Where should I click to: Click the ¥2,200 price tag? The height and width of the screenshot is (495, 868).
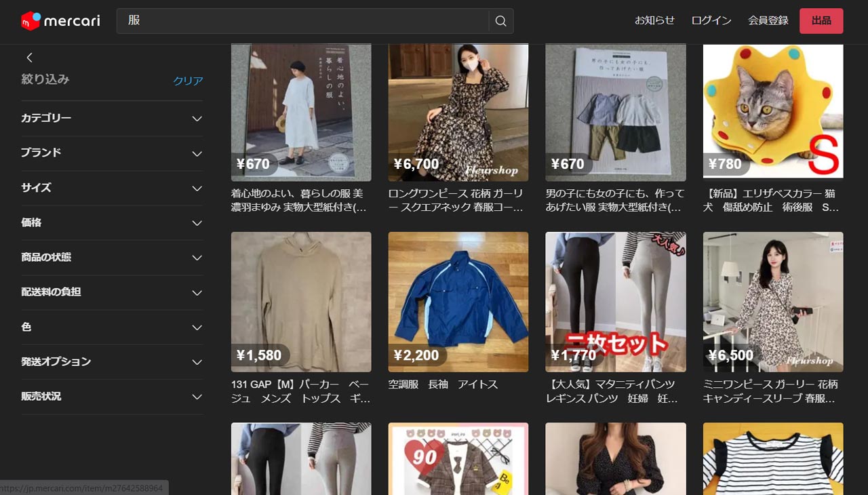point(416,355)
